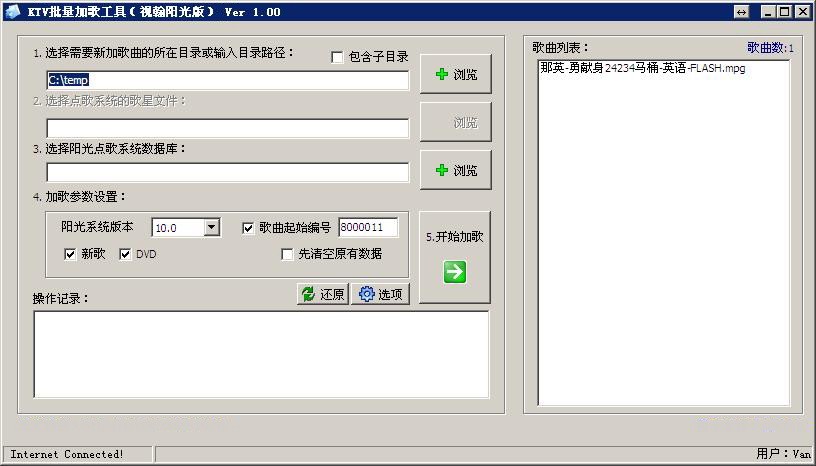The width and height of the screenshot is (816, 466).
Task: Click the C:\temp directory path field
Action: point(227,80)
